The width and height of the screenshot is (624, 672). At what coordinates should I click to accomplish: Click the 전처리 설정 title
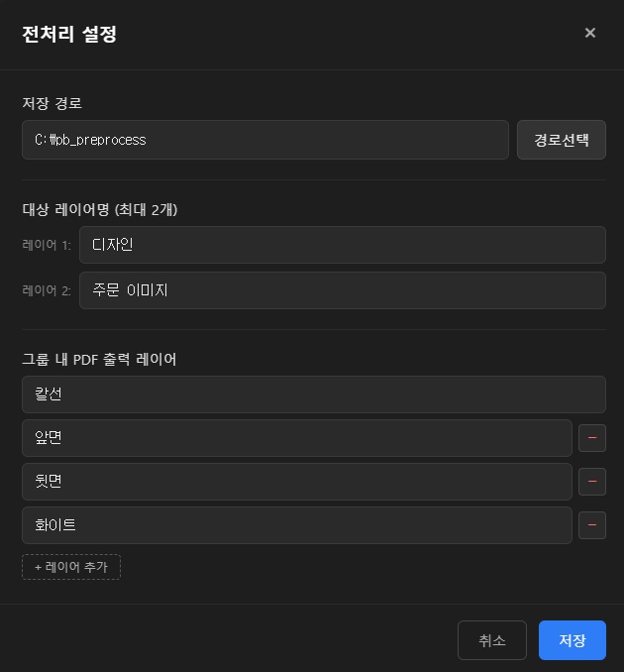point(69,34)
